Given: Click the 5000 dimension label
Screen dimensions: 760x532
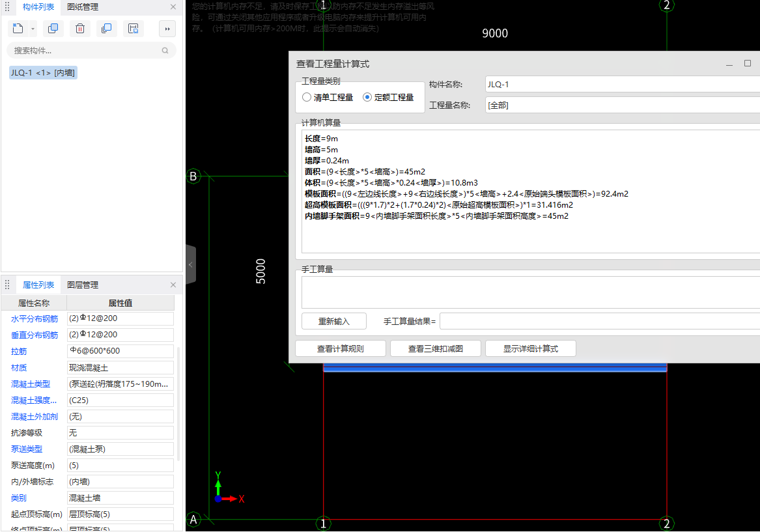Looking at the screenshot, I should tap(260, 272).
